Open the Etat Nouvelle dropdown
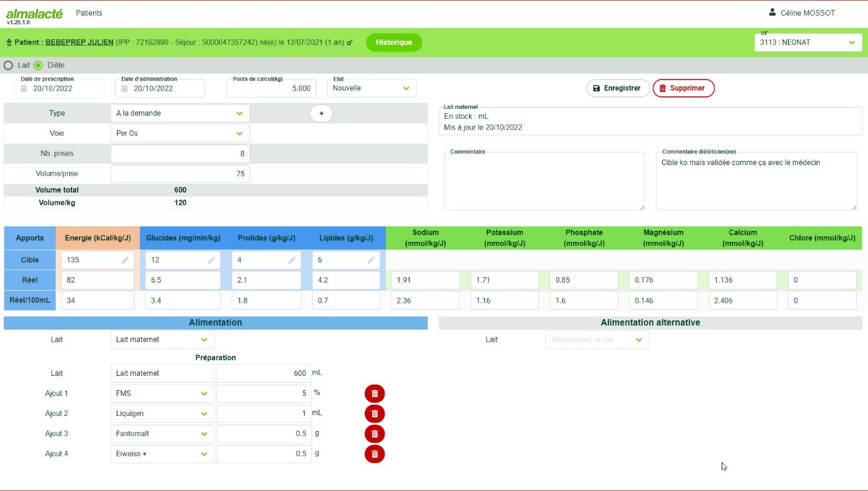 tap(371, 88)
